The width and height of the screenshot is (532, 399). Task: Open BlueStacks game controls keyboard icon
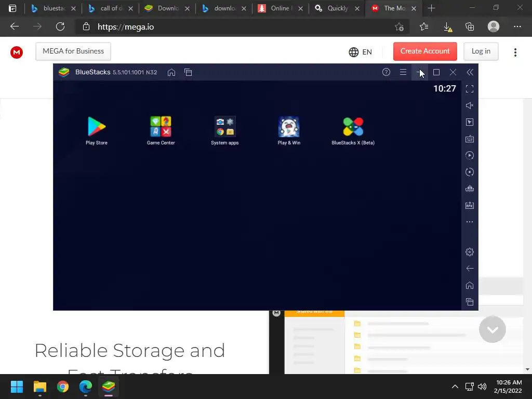470,139
